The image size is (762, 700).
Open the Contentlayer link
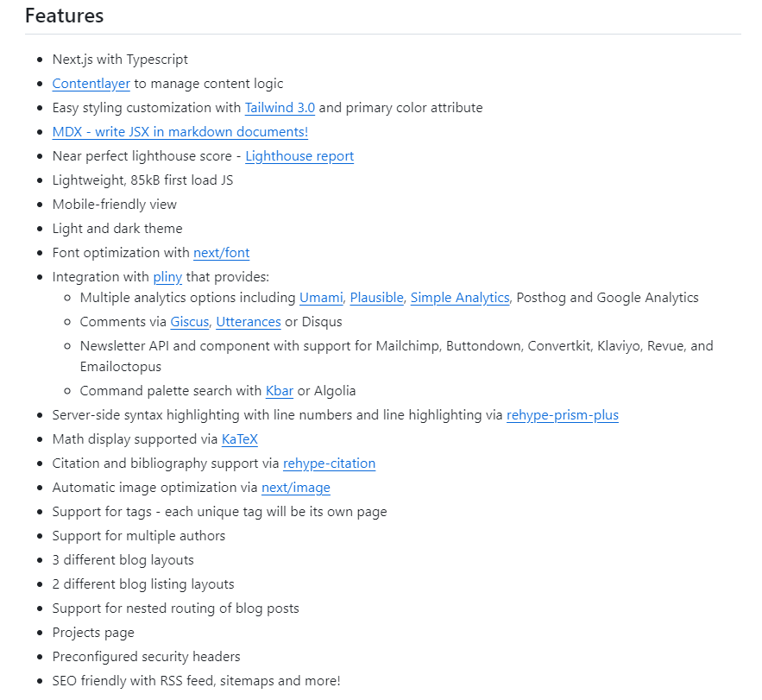91,84
